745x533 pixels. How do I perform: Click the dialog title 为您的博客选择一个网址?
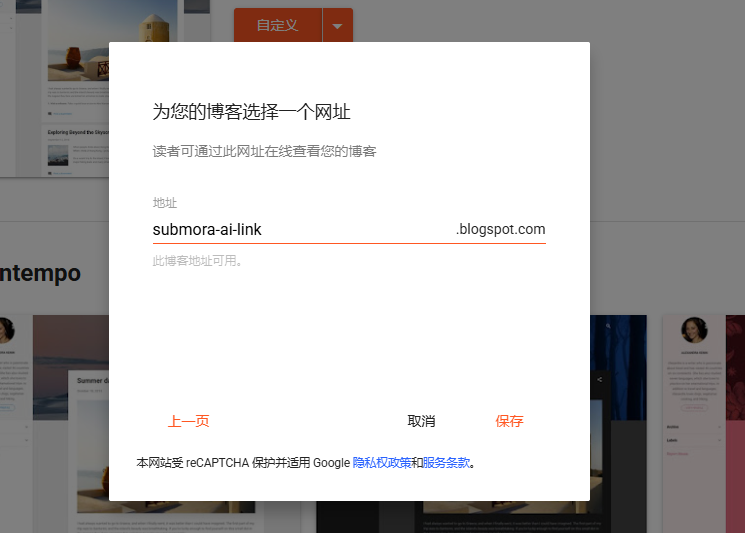[251, 112]
